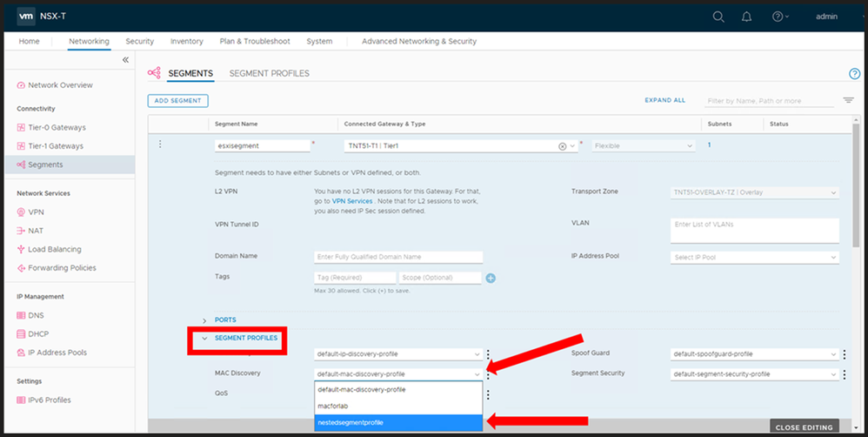The height and width of the screenshot is (437, 868).
Task: Open the admin user menu
Action: click(826, 17)
